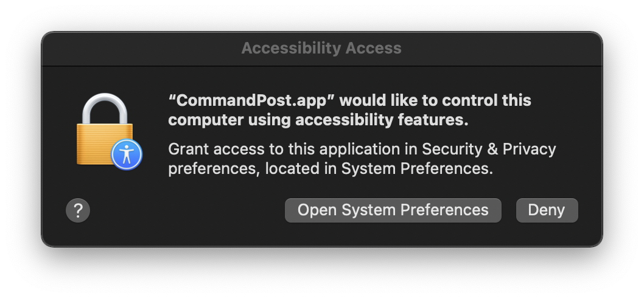Click the bold "accessibility features" heading text
The image size is (644, 298).
tap(382, 120)
